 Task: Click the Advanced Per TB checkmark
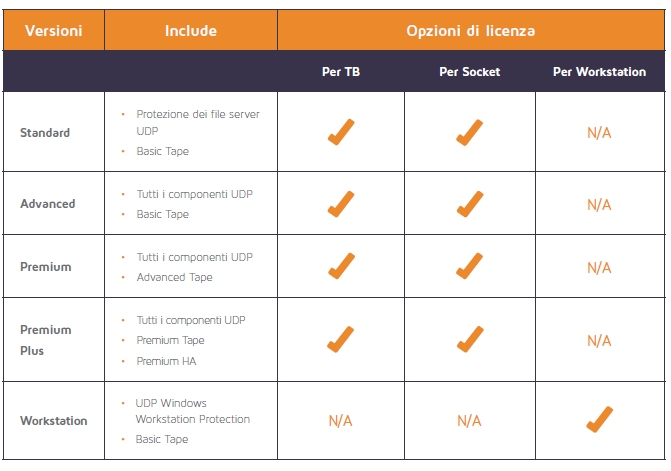pyautogui.click(x=341, y=204)
